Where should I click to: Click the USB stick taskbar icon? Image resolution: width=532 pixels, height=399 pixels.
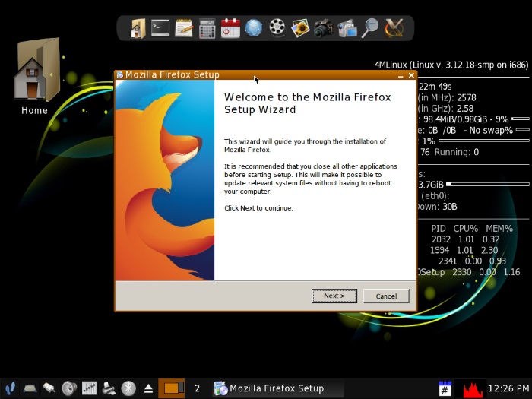pos(49,388)
